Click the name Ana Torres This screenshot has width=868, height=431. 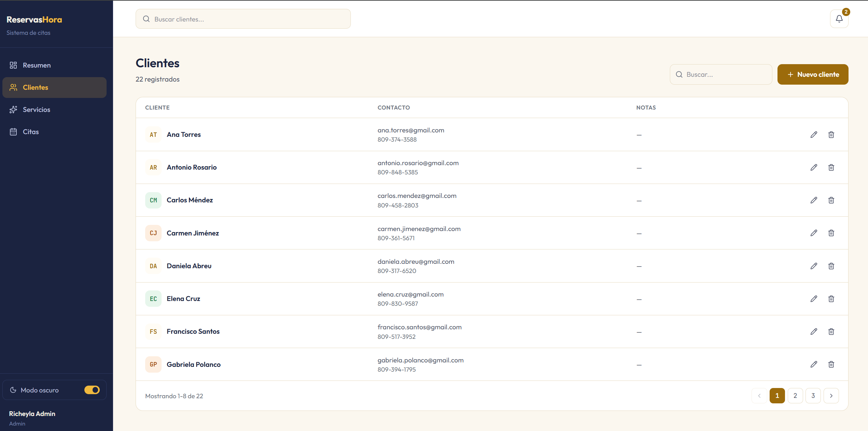click(184, 134)
